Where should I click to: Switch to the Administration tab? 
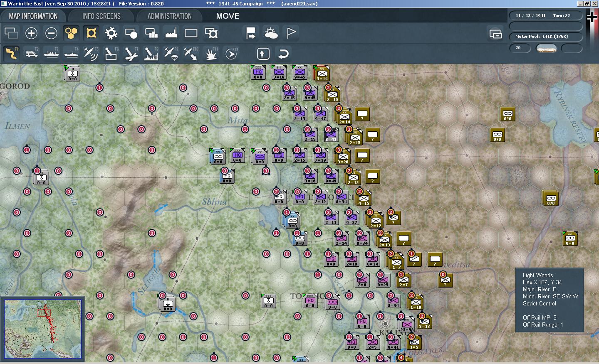pos(169,16)
